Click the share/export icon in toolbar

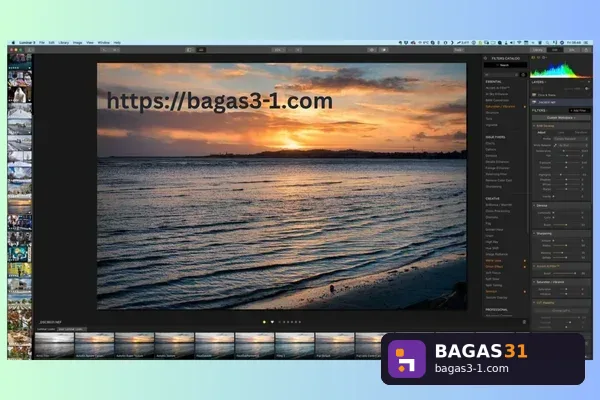(586, 50)
